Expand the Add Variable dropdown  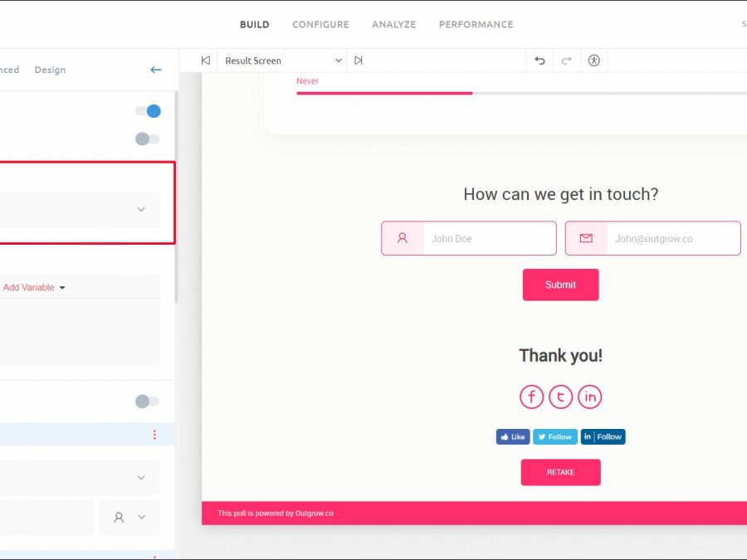(x=34, y=288)
